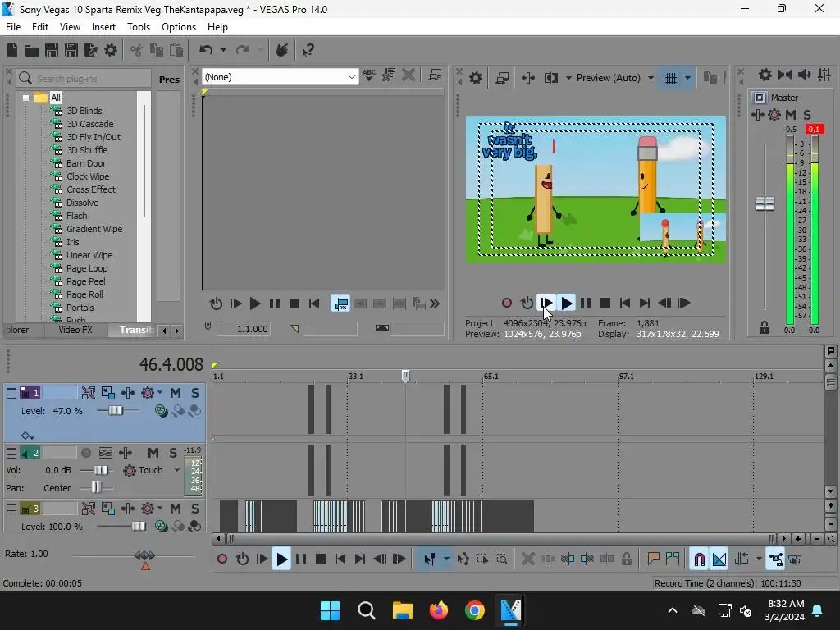Toggle Automatic Crossfades button
The image size is (840, 630).
click(x=719, y=559)
